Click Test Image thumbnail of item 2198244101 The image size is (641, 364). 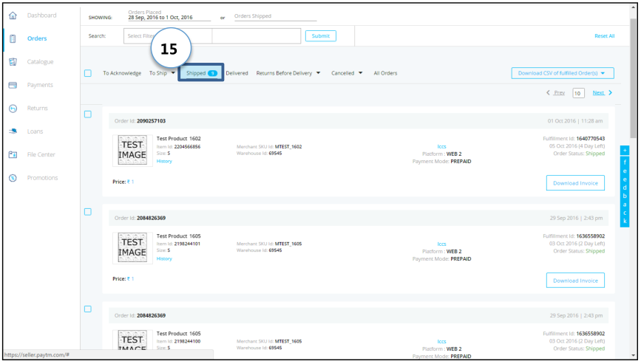[x=132, y=248]
